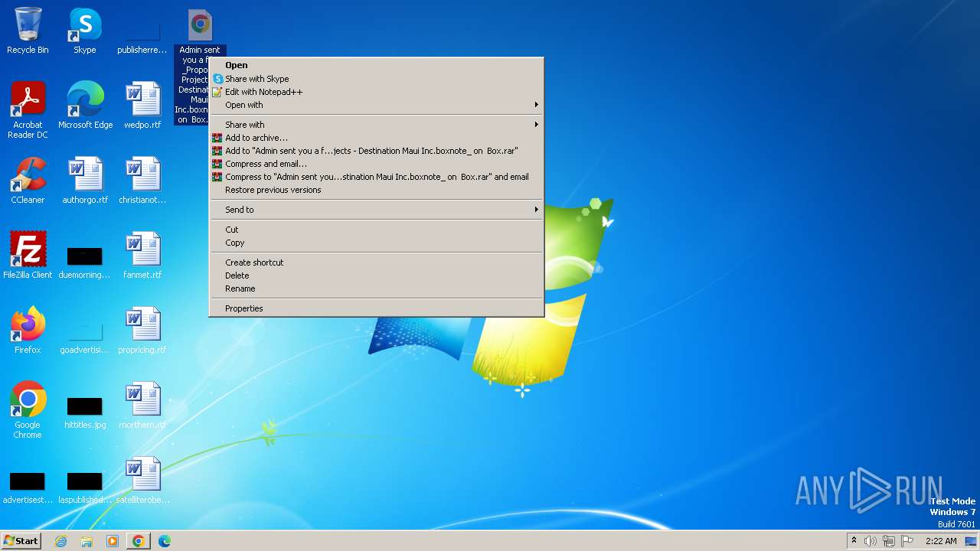Expand the Share with submenu
This screenshot has height=551, width=980.
pyautogui.click(x=377, y=125)
